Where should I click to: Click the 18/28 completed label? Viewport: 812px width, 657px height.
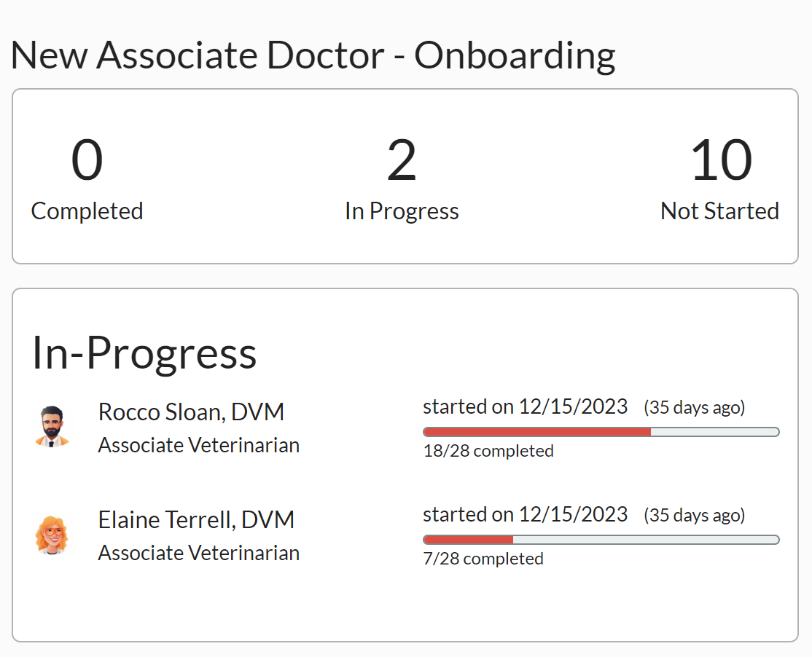[486, 450]
